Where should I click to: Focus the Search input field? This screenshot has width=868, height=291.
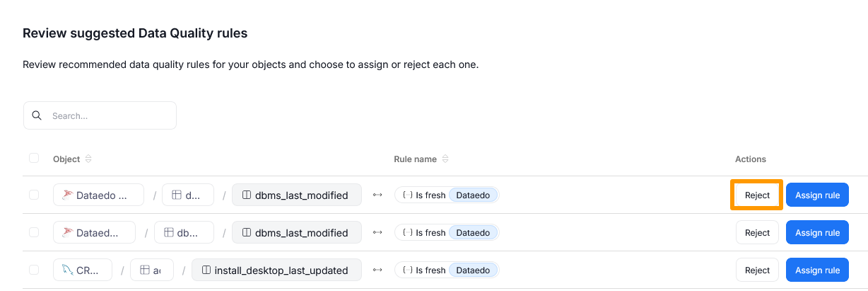coord(110,115)
